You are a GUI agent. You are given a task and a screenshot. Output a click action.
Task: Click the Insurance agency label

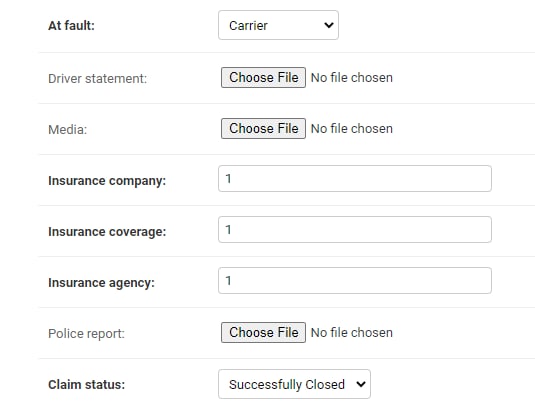click(x=101, y=283)
